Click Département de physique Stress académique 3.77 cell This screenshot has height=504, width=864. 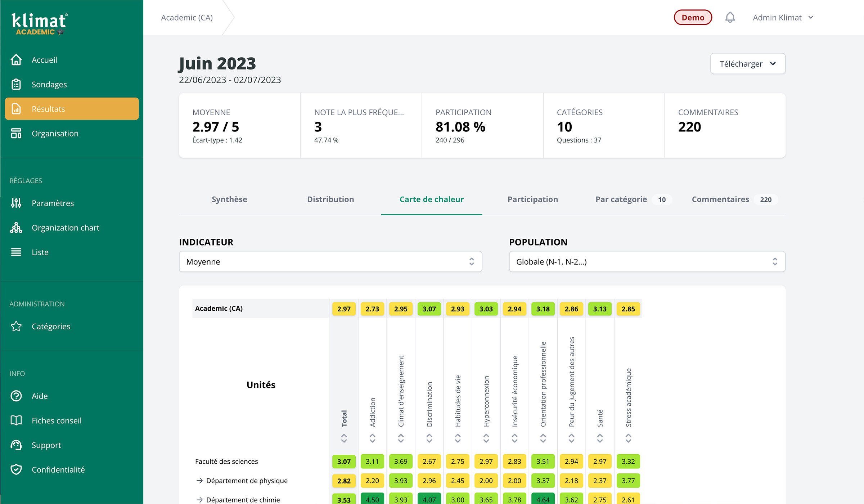click(x=629, y=481)
